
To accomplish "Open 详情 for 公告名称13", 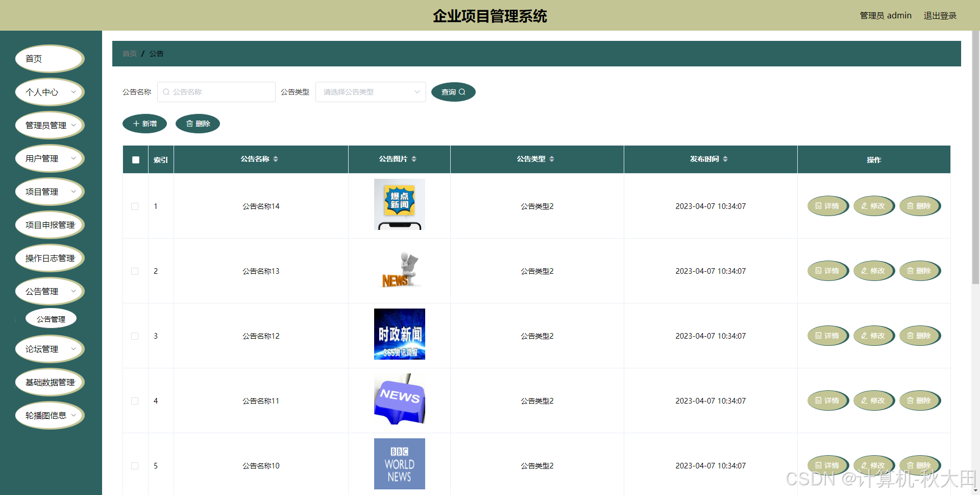I will 827,271.
